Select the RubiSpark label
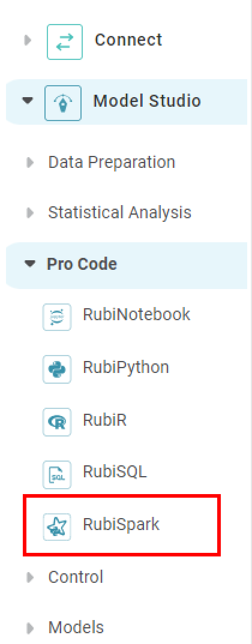Viewport: 252px width, 644px height. pos(121,525)
